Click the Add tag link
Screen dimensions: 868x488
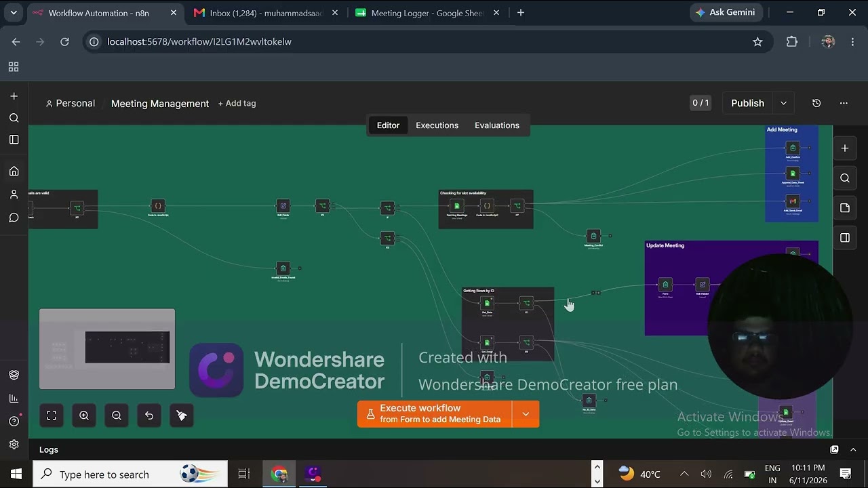237,103
